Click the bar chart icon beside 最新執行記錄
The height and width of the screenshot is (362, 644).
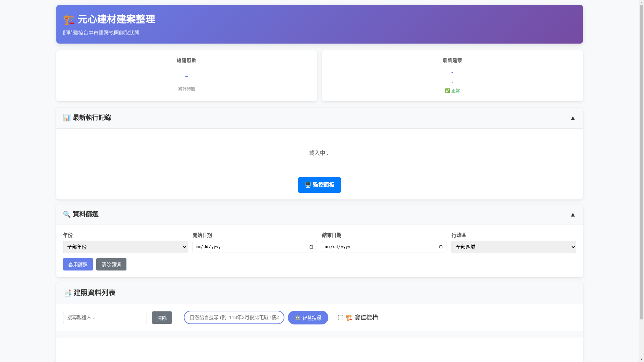coord(67,118)
